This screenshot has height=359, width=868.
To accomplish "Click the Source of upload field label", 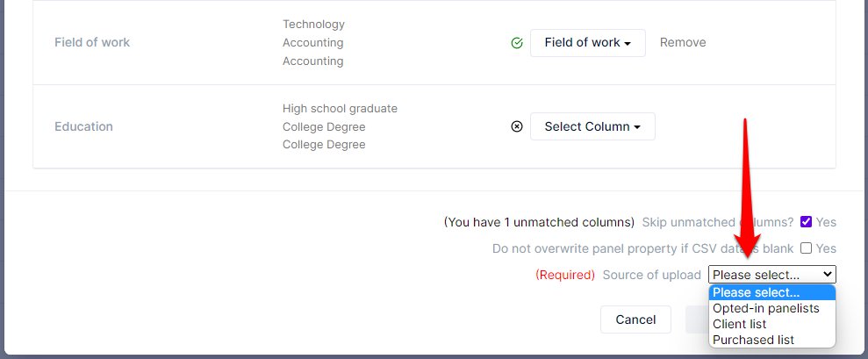I will (x=651, y=275).
